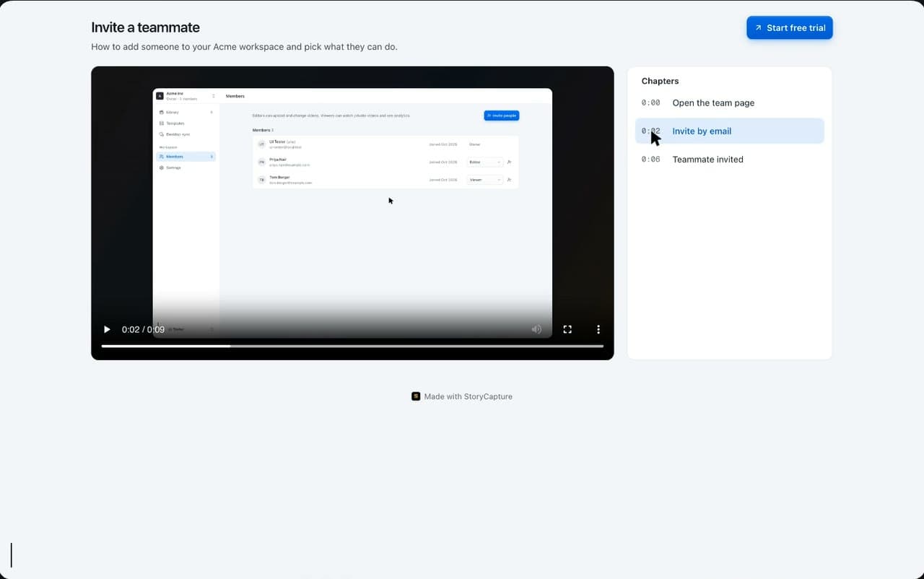The height and width of the screenshot is (579, 924).
Task: Click the "How to add someone" description text
Action: tap(244, 47)
